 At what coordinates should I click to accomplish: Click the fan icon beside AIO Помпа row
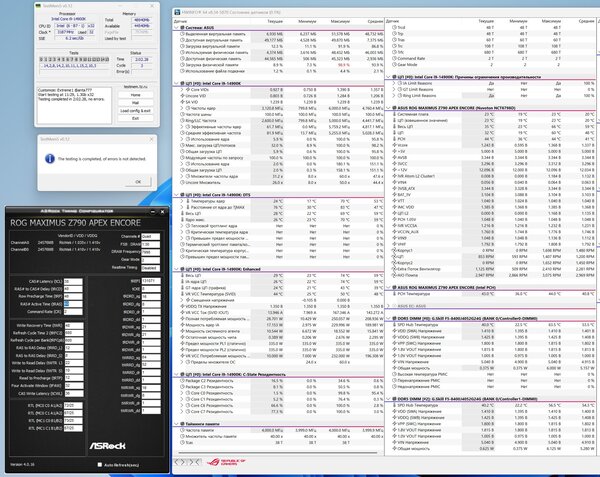pos(394,275)
